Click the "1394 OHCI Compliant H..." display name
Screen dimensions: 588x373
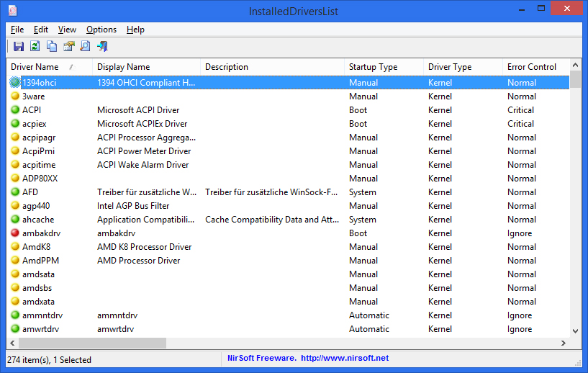click(146, 83)
